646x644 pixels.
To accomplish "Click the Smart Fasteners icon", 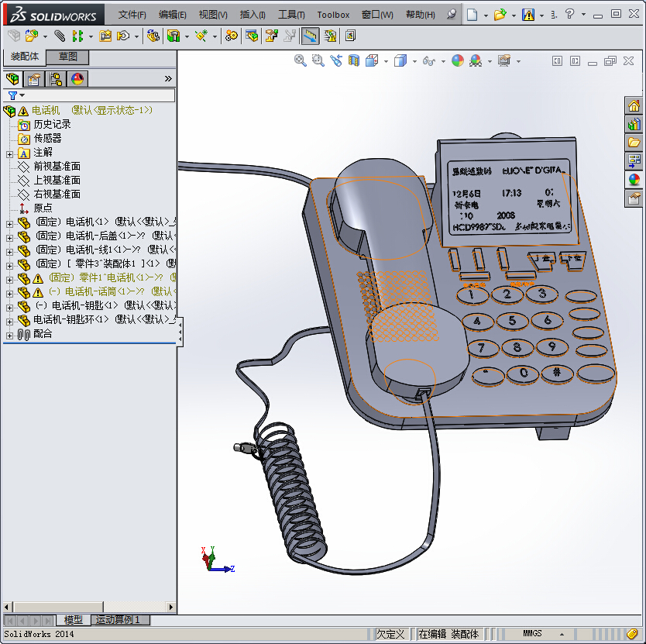I will coord(105,36).
